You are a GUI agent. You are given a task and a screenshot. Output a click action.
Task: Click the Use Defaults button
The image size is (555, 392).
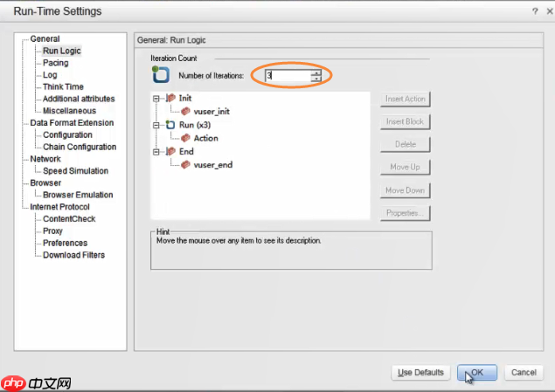[x=421, y=373]
